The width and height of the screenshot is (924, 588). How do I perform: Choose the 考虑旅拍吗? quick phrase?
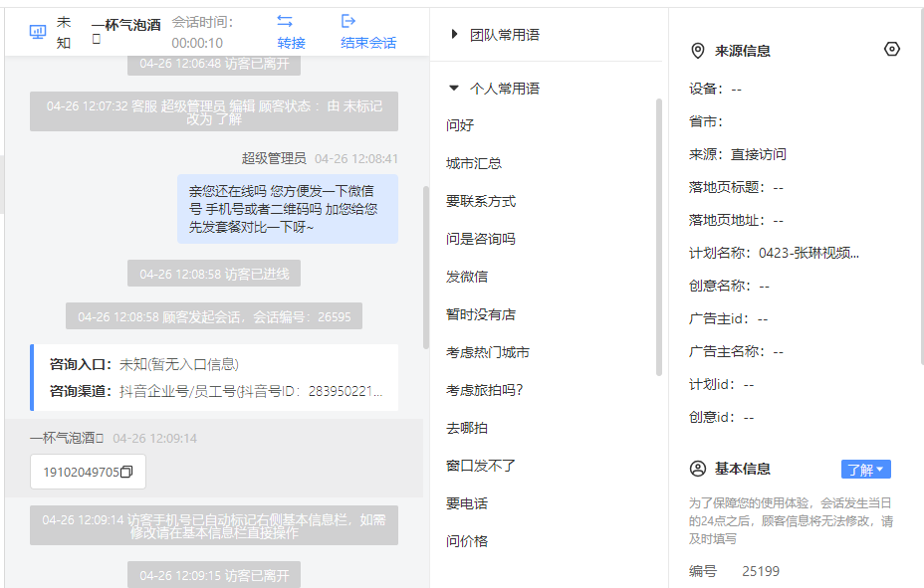pyautogui.click(x=484, y=390)
